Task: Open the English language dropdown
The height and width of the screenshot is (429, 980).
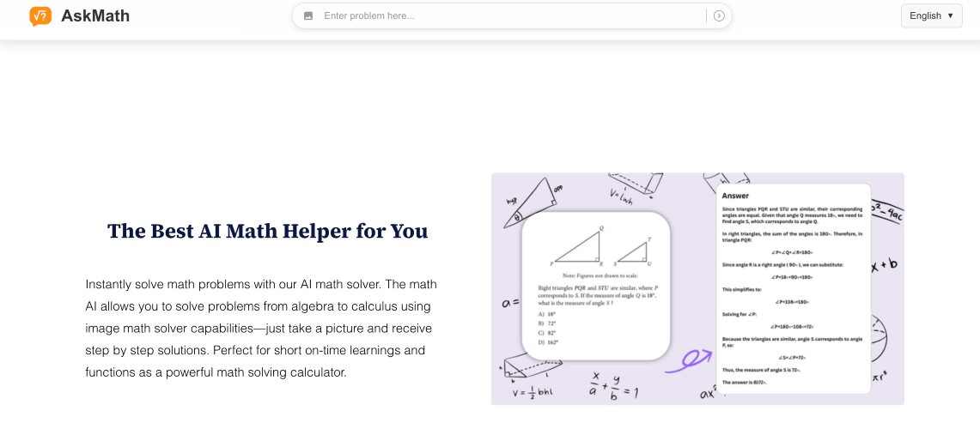Action: (x=931, y=15)
